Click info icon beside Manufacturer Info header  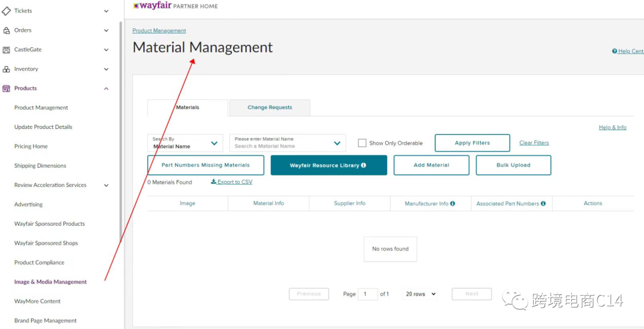(453, 203)
